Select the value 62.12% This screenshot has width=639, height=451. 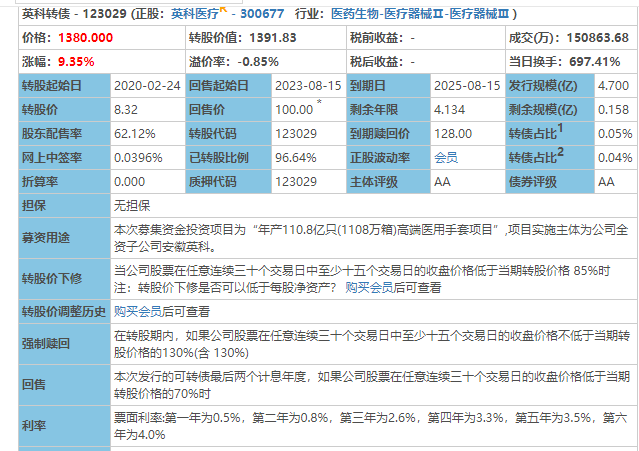tap(134, 134)
